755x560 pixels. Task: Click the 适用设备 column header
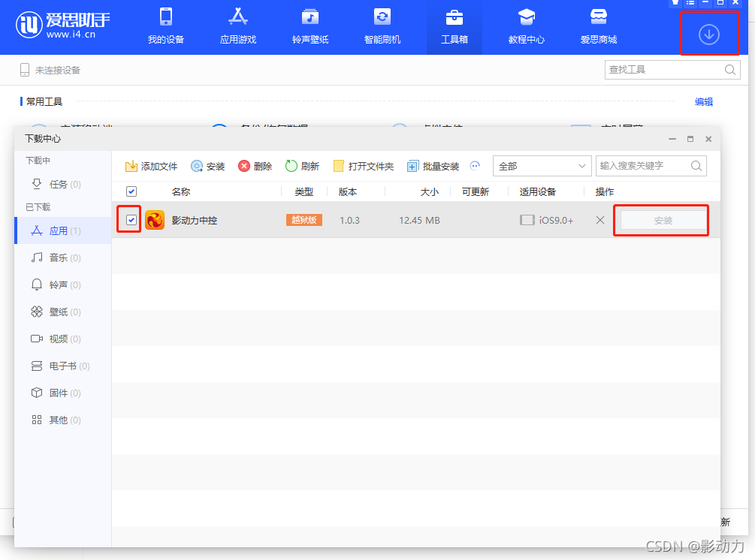click(537, 192)
